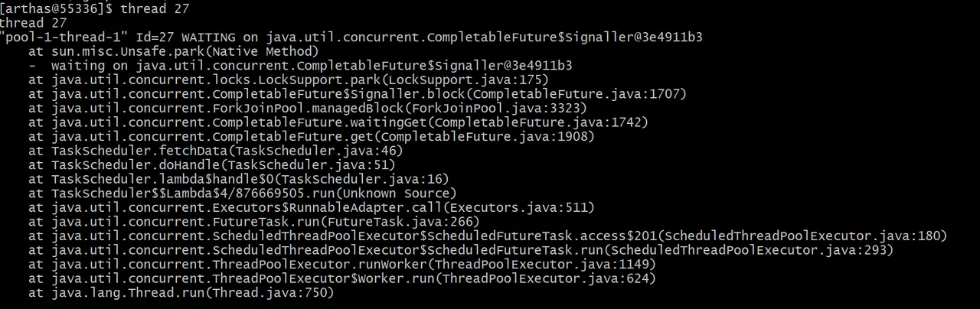Click the CompletableFuture.waitingGet frame
Screen dimensions: 980x309
point(338,122)
